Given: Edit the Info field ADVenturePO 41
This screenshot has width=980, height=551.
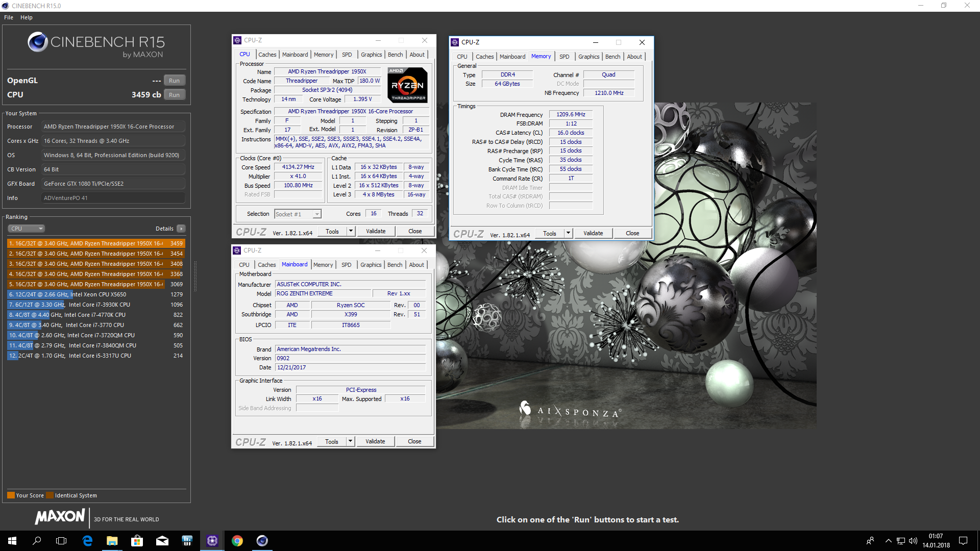Looking at the screenshot, I should click(113, 198).
